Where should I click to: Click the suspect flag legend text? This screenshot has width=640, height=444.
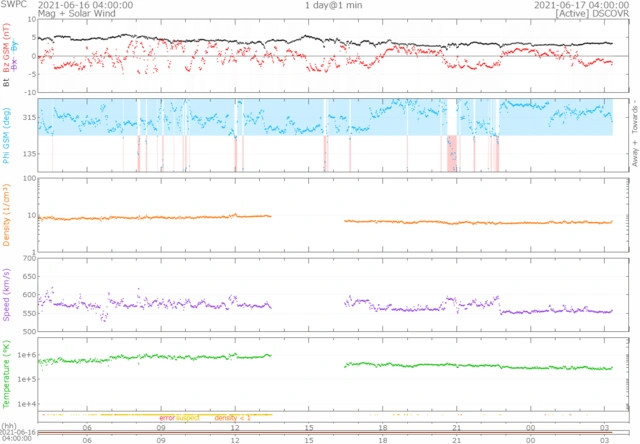[188, 416]
